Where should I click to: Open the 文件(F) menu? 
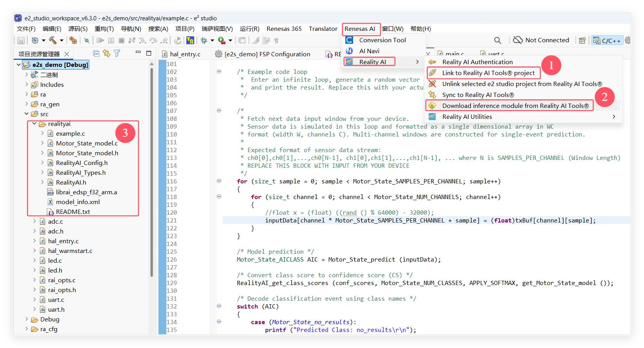click(26, 29)
